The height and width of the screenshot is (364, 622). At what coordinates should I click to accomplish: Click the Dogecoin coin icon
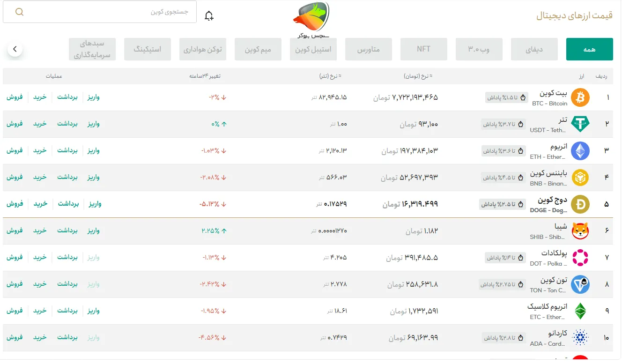click(x=580, y=204)
